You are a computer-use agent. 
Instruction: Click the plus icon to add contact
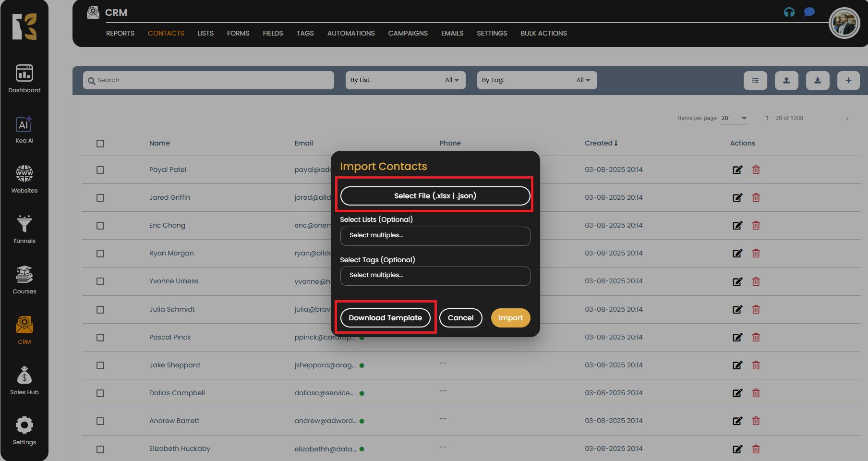848,81
